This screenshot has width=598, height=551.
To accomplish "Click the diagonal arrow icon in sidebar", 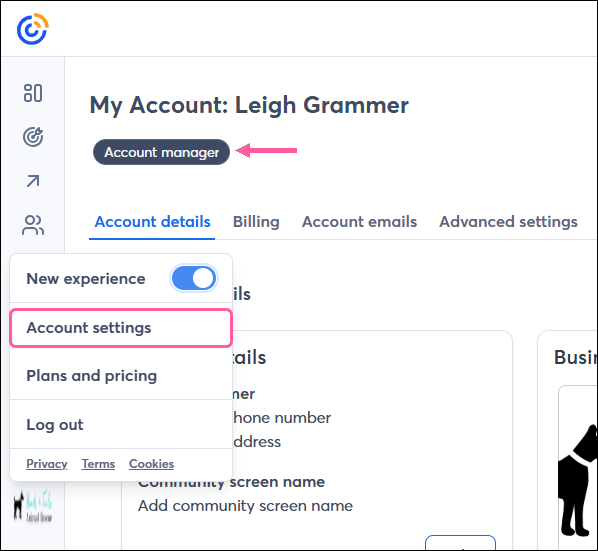I will pos(33,181).
